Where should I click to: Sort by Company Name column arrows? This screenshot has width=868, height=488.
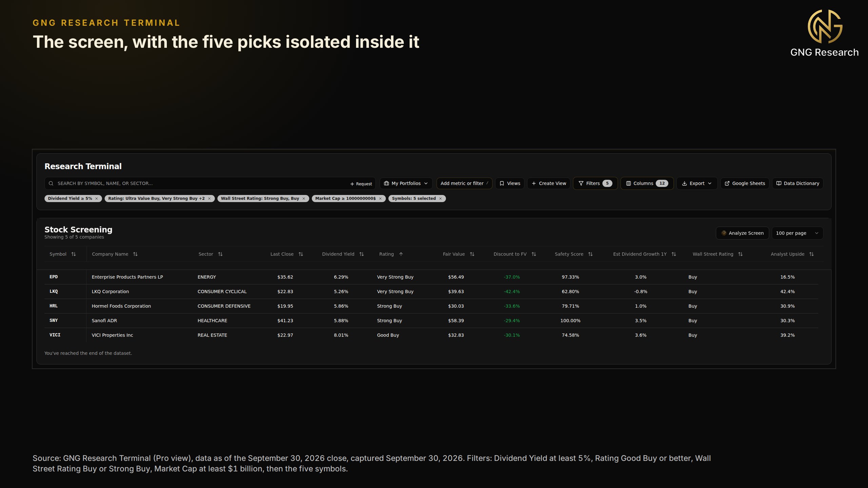(135, 254)
